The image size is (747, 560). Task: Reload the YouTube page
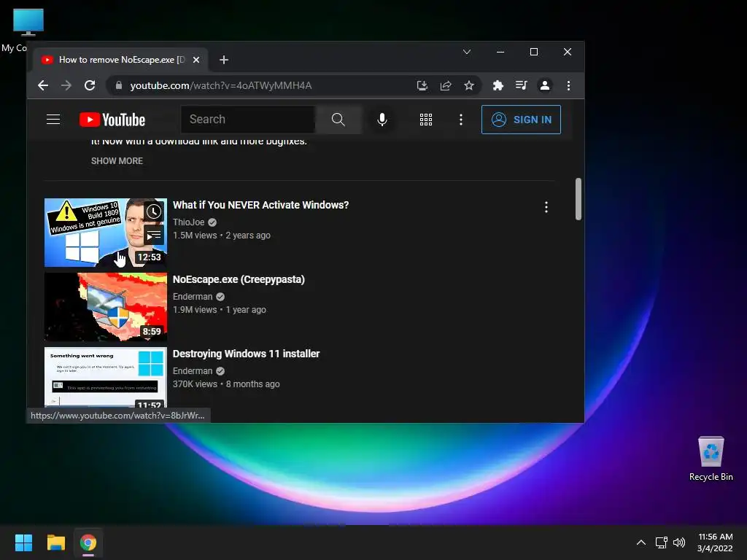point(90,85)
